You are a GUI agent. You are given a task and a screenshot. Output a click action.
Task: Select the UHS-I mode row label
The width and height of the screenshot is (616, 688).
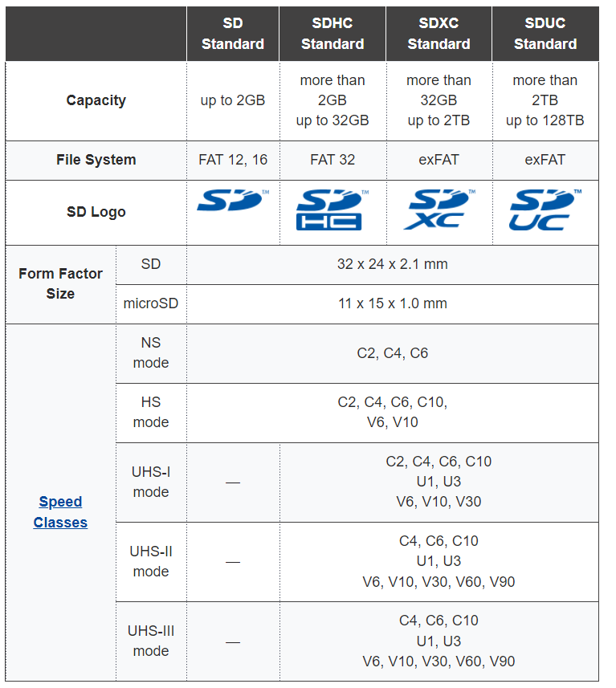[151, 482]
